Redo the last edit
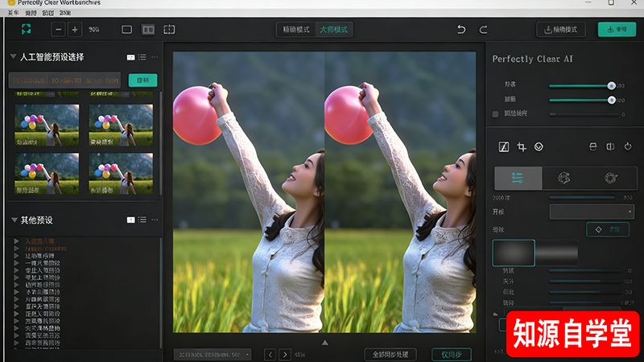Screen dimensions: 644x362 click(484, 30)
